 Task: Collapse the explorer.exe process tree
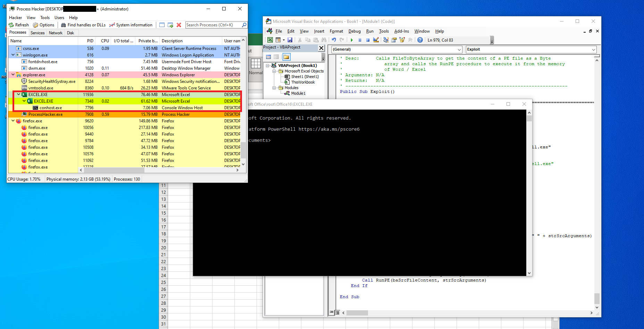[13, 75]
